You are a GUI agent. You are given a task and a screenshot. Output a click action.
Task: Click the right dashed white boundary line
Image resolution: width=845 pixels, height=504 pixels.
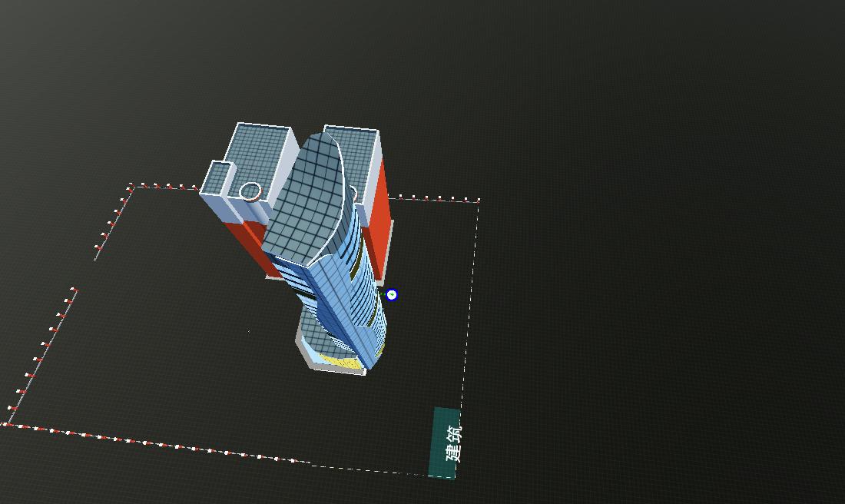click(469, 307)
